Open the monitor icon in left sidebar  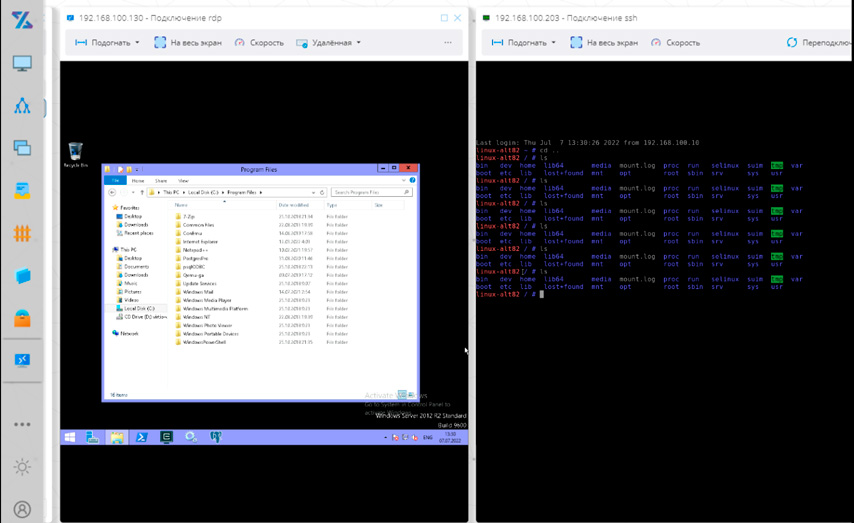[x=22, y=63]
